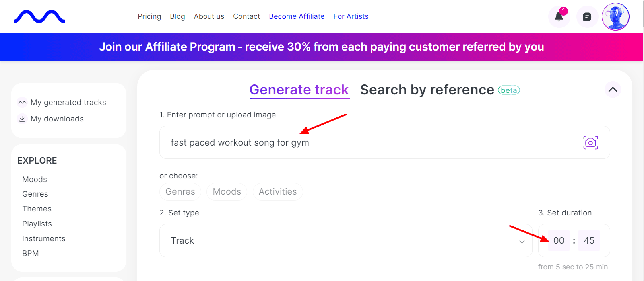The image size is (644, 281).
Task: Upload an image using the camera icon
Action: coord(590,142)
